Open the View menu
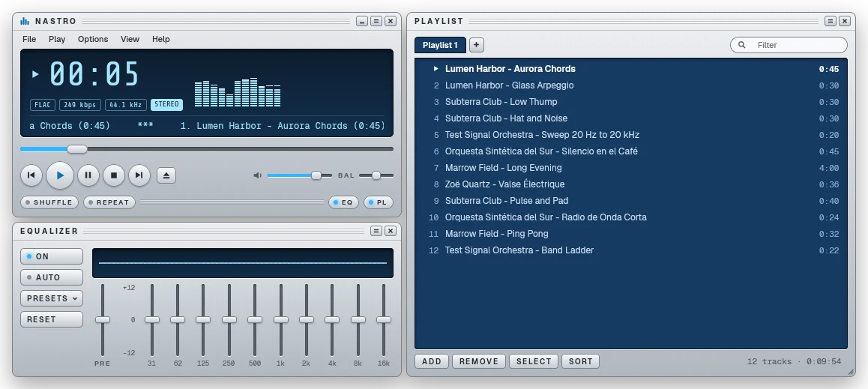The image size is (868, 389). (130, 39)
